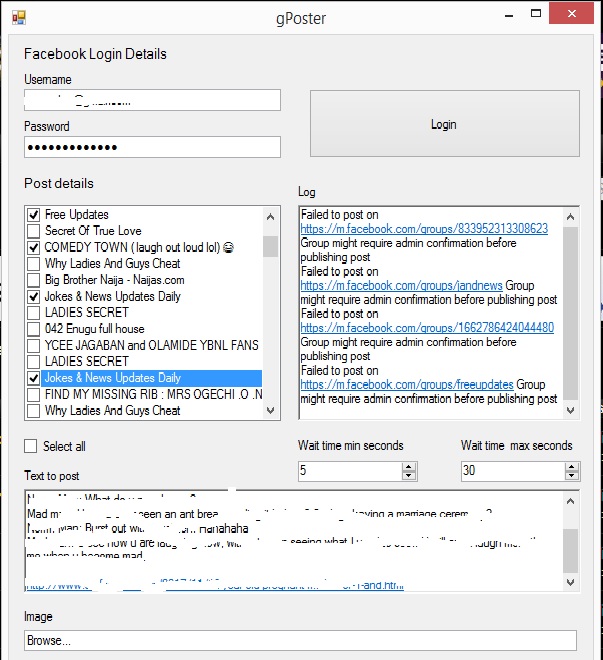
Task: Open the groups/1662786424044480 link in Log
Action: click(x=427, y=327)
